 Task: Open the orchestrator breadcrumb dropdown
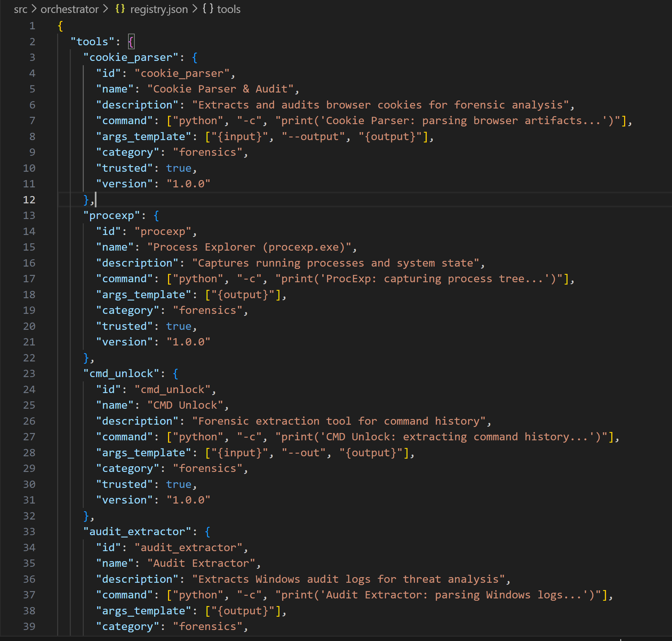(69, 9)
